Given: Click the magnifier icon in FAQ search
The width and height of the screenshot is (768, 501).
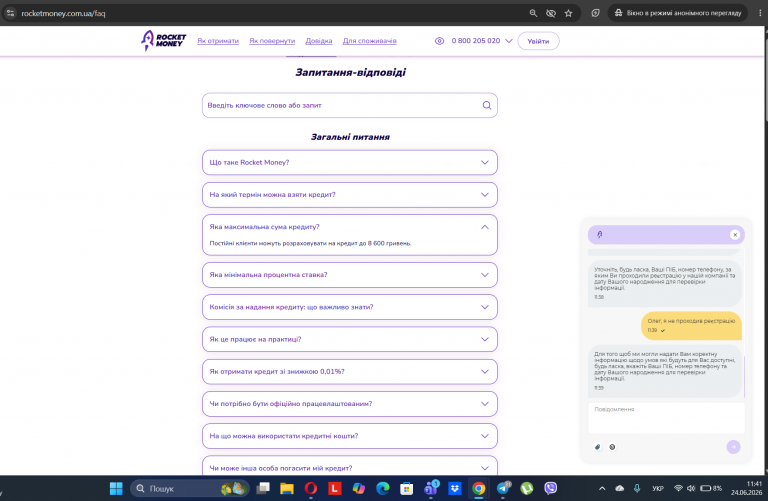Looking at the screenshot, I should pos(487,105).
